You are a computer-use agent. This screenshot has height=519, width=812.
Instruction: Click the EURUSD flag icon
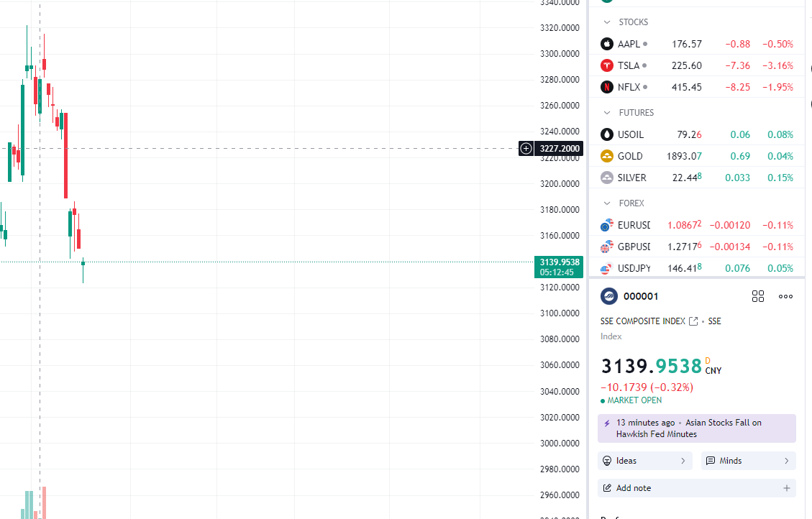pyautogui.click(x=607, y=225)
